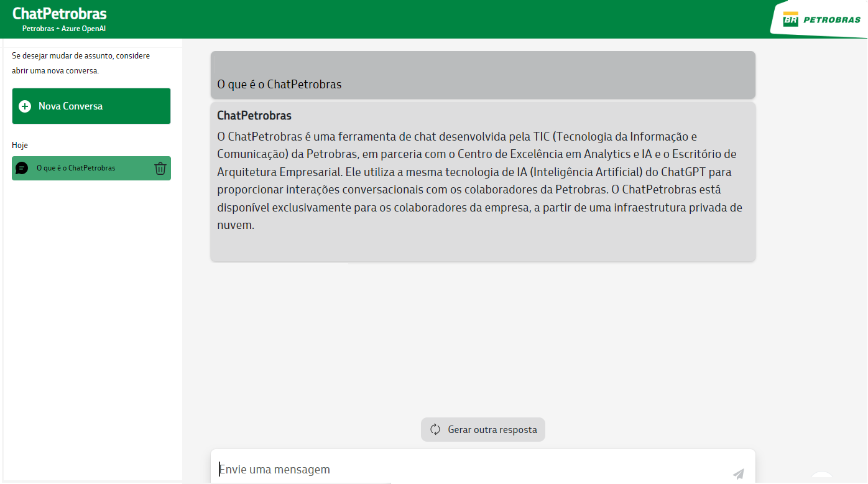Click the sidebar hint about changing subject

(81, 63)
